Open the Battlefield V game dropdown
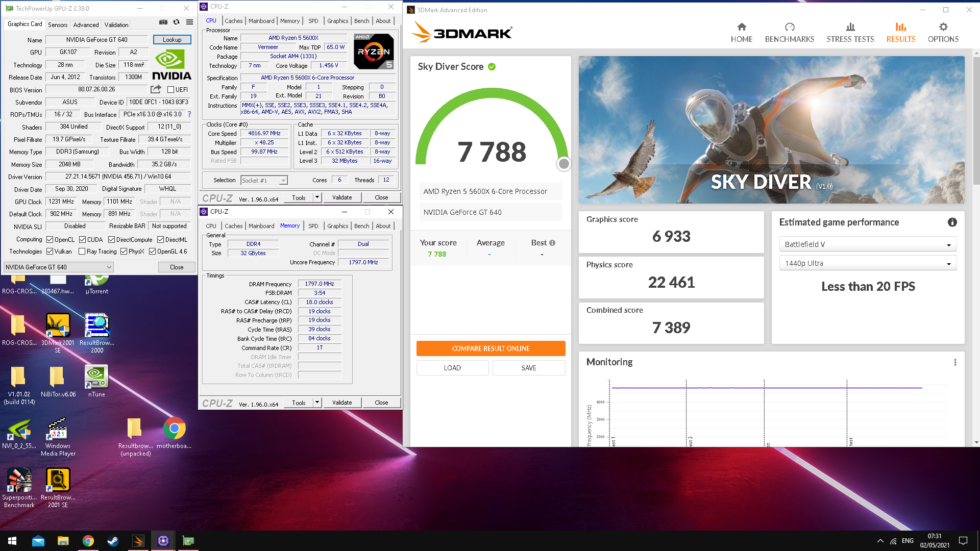Screen dimensions: 980x551 coord(868,244)
